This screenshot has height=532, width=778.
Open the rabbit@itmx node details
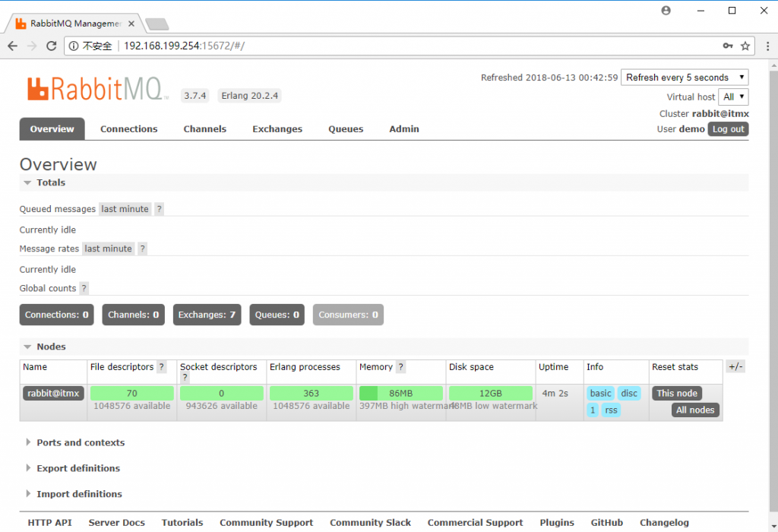(52, 393)
